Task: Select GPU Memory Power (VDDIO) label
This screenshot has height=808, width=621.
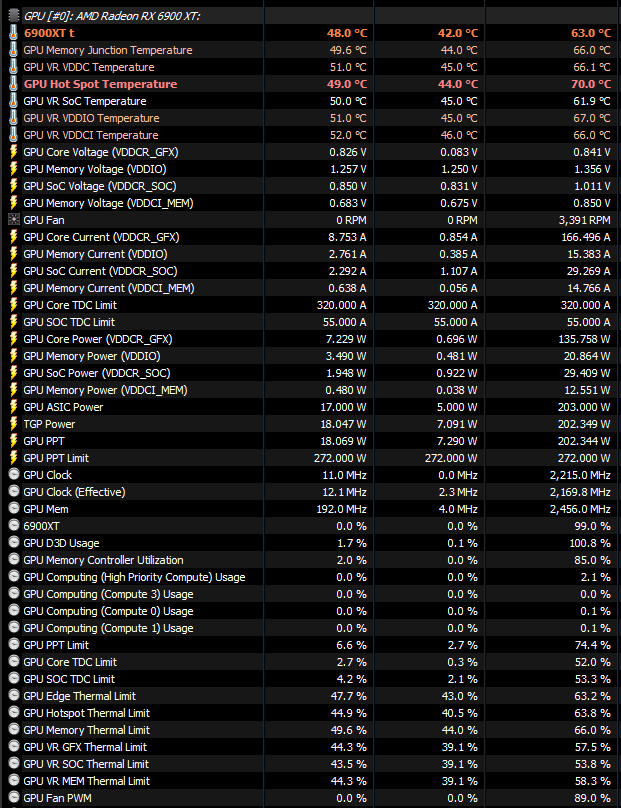Action: tap(92, 356)
